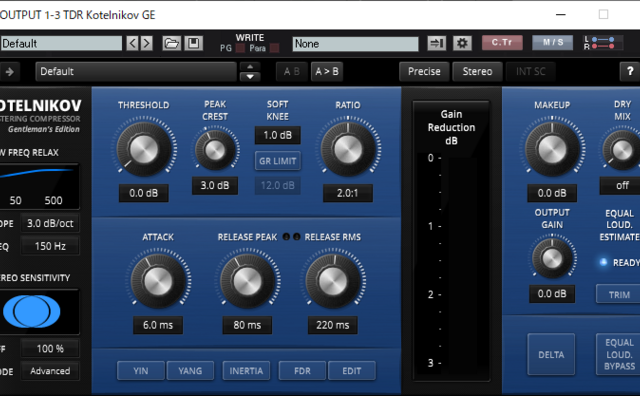Toggle the INERTIA button

click(x=246, y=371)
